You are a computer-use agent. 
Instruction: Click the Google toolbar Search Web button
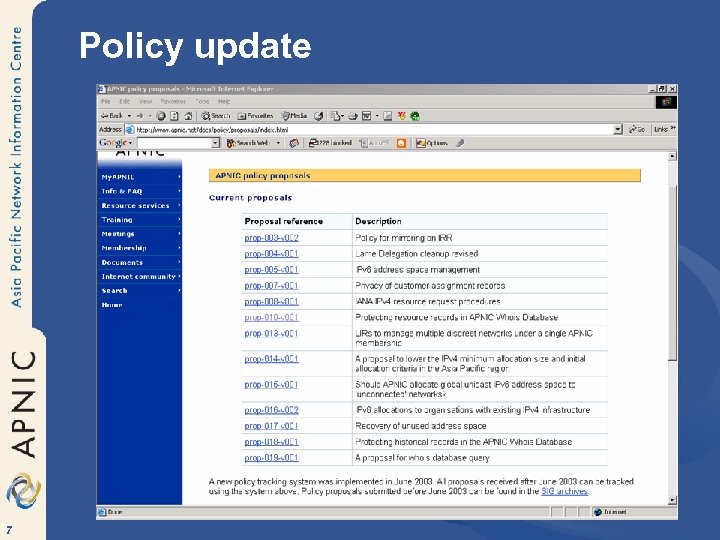point(248,143)
